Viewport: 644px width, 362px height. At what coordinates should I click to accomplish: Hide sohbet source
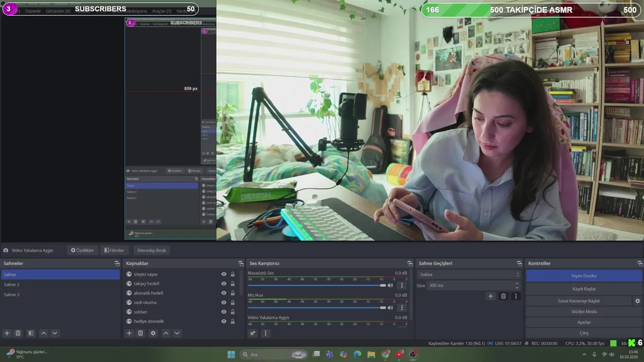pyautogui.click(x=224, y=312)
